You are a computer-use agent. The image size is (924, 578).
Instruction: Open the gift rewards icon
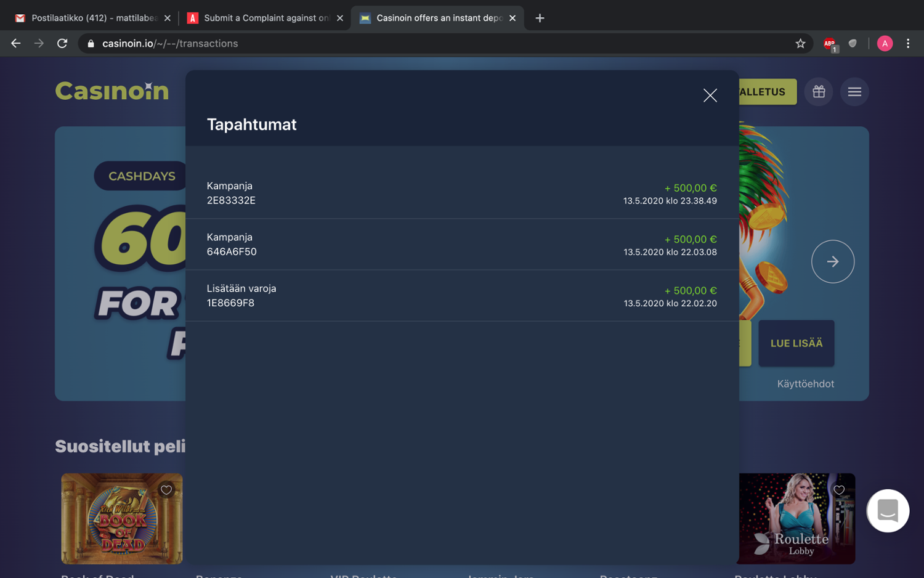click(818, 92)
